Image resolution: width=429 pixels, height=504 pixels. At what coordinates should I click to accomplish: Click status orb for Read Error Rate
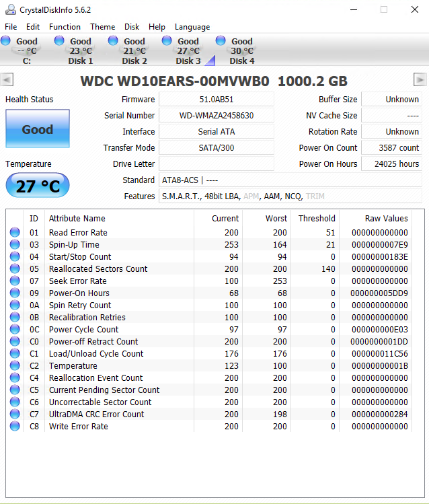[15, 232]
